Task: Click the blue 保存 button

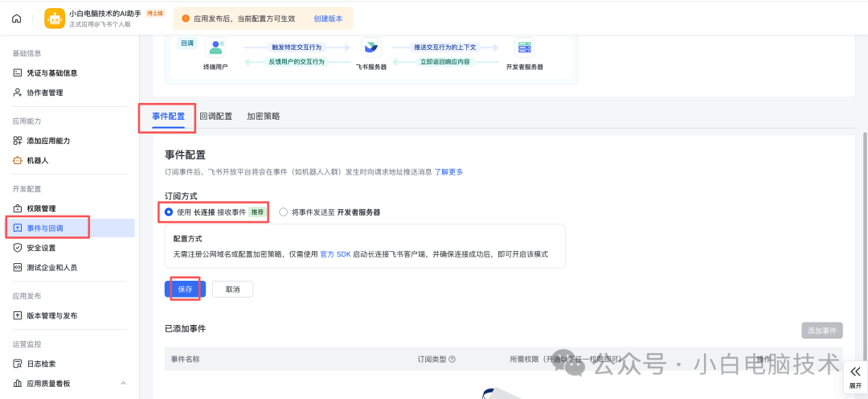Action: pyautogui.click(x=186, y=290)
